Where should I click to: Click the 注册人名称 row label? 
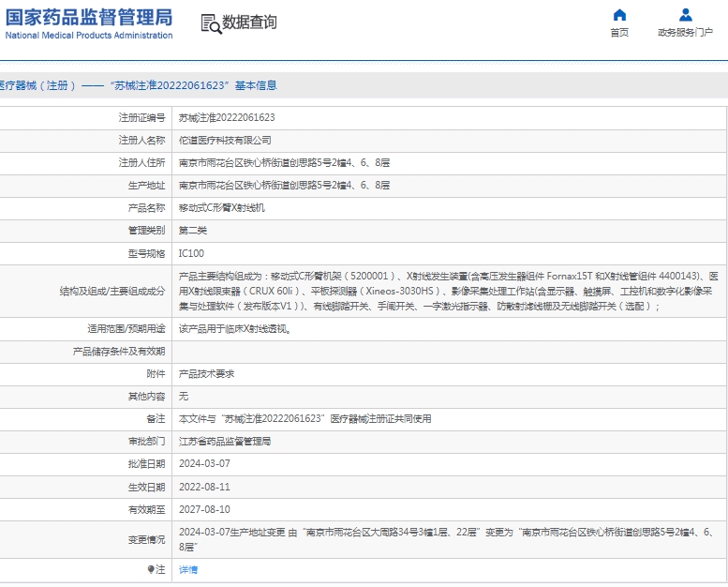click(141, 140)
